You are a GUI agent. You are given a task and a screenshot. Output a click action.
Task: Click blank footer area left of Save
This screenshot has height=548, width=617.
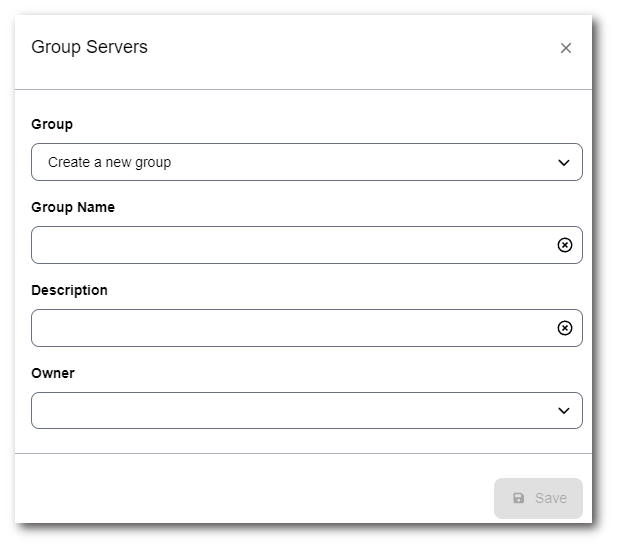tap(250, 498)
